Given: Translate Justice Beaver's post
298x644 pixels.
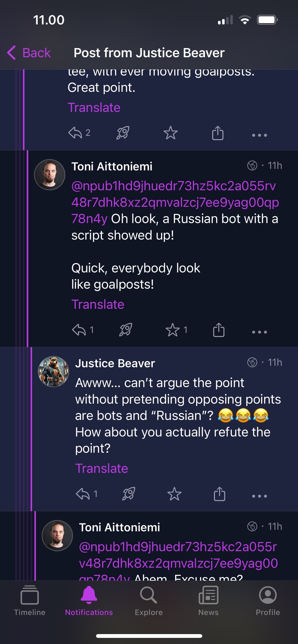Looking at the screenshot, I should point(102,469).
